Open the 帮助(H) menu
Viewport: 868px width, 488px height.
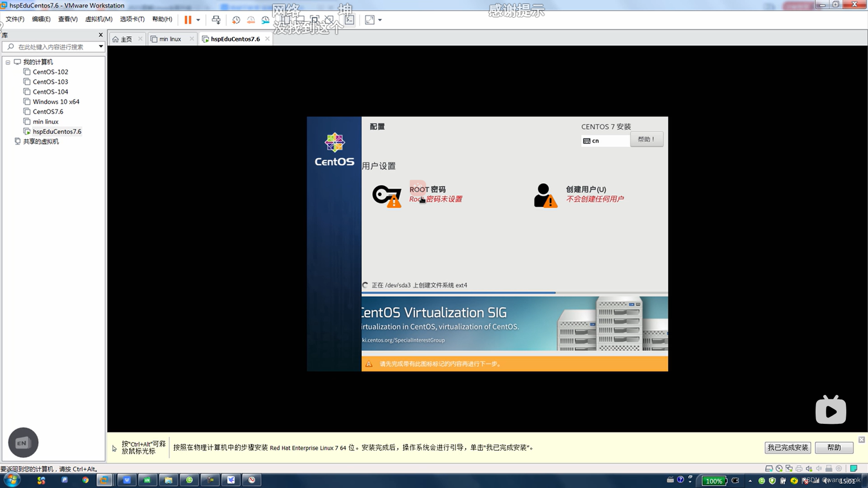tap(162, 19)
